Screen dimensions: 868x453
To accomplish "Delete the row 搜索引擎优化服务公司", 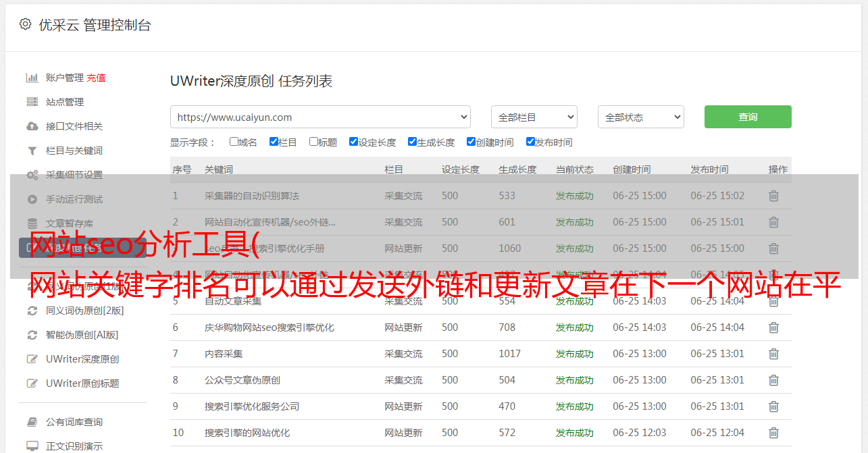I will click(x=774, y=406).
